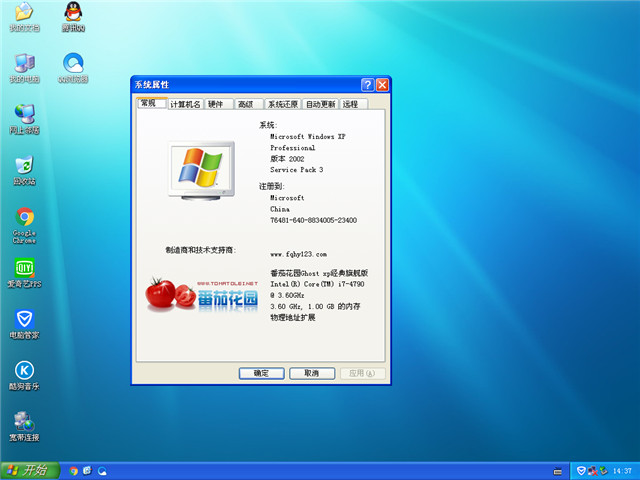Launch the QQ Browser desktop icon
Viewport: 640px width, 480px height.
pos(73,68)
